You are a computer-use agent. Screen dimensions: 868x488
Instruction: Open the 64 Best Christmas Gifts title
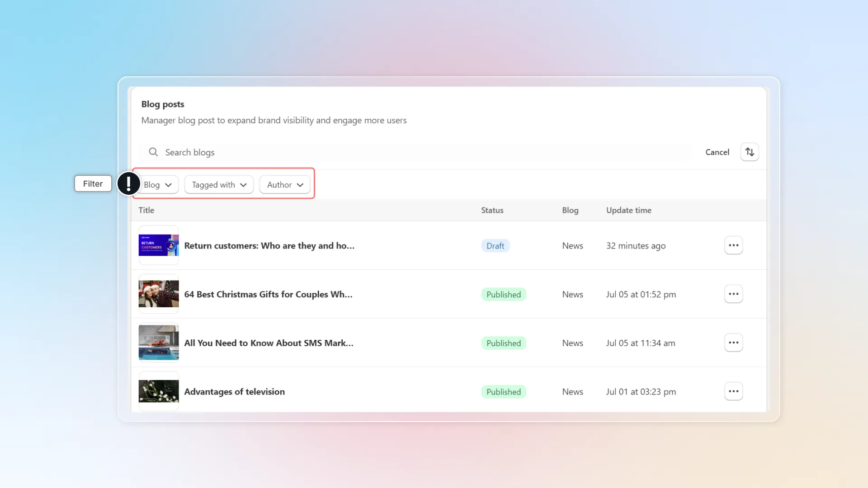pyautogui.click(x=268, y=294)
